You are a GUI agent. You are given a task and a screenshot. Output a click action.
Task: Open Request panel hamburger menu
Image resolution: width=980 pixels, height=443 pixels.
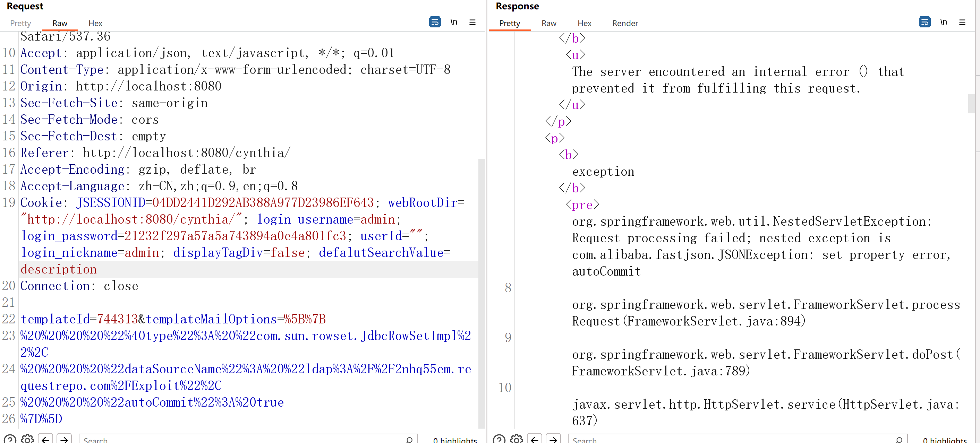(x=472, y=22)
